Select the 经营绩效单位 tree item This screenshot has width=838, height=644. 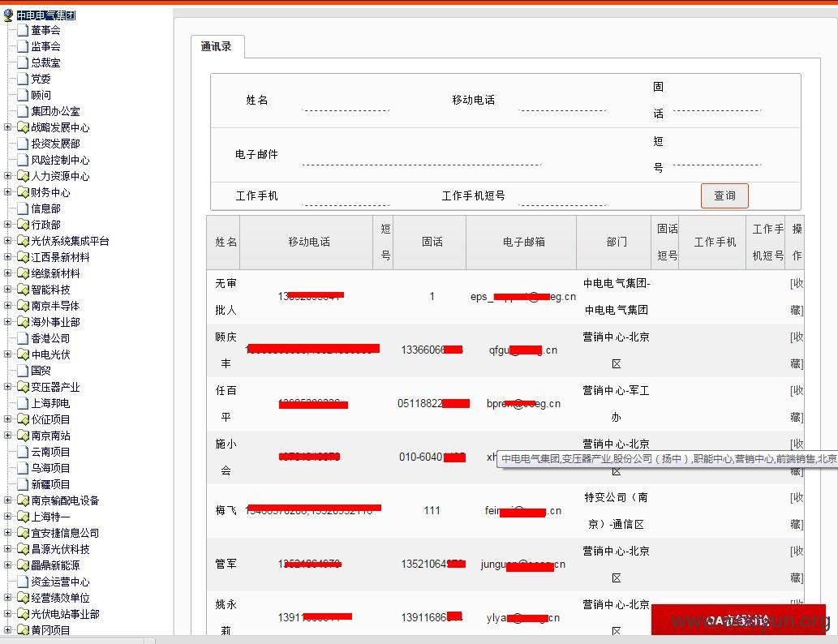tap(60, 598)
